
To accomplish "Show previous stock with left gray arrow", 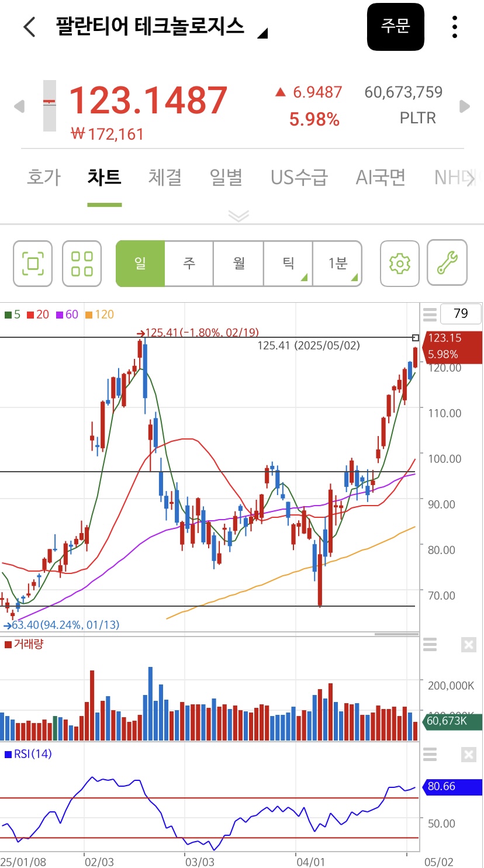I will coord(19,106).
